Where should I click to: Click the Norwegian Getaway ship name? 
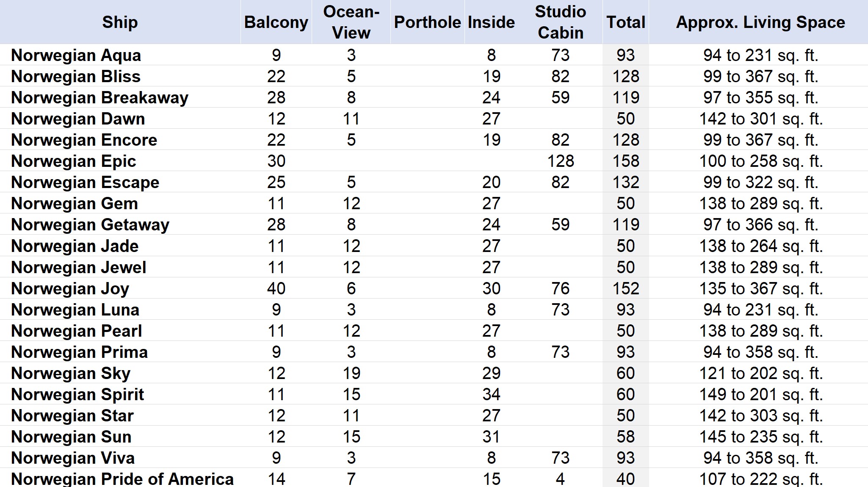point(90,224)
